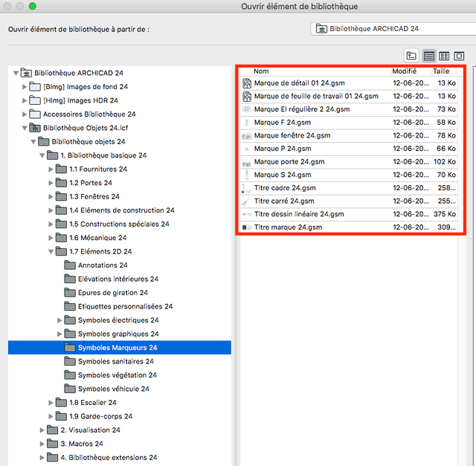Screen dimensions: 476x466
Task: Expand the 1.9 Garde-corps 24 folder
Action: coord(51,416)
